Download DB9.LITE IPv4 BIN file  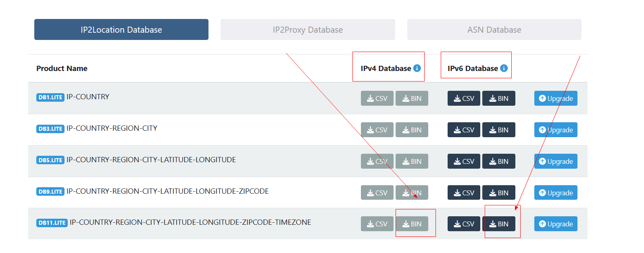point(412,192)
